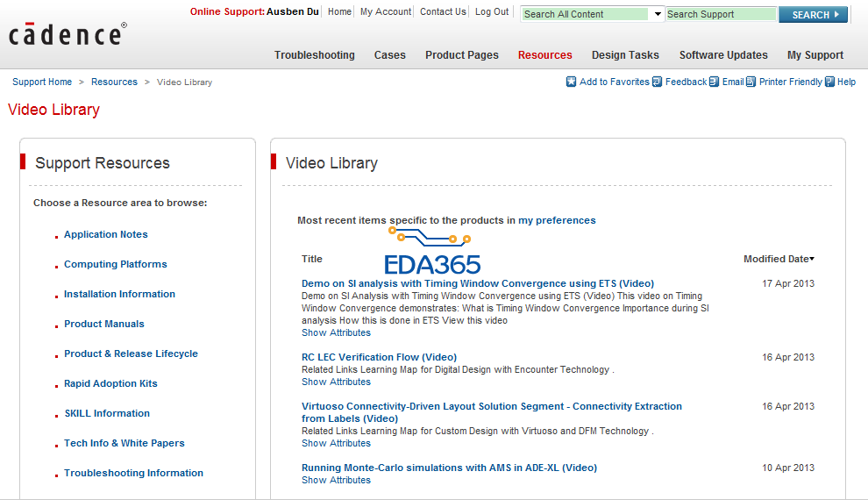
Task: Go to Resources breadcrumb link
Action: 114,82
